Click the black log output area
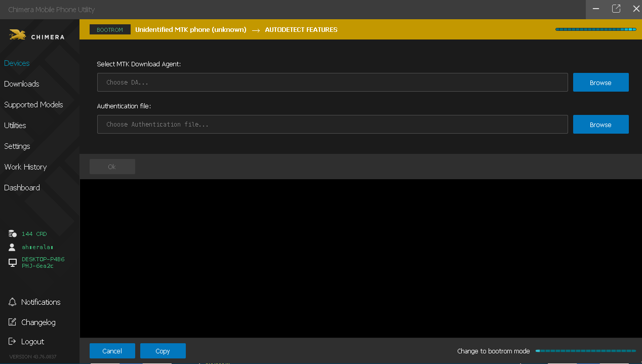642x364 pixels. [x=360, y=258]
